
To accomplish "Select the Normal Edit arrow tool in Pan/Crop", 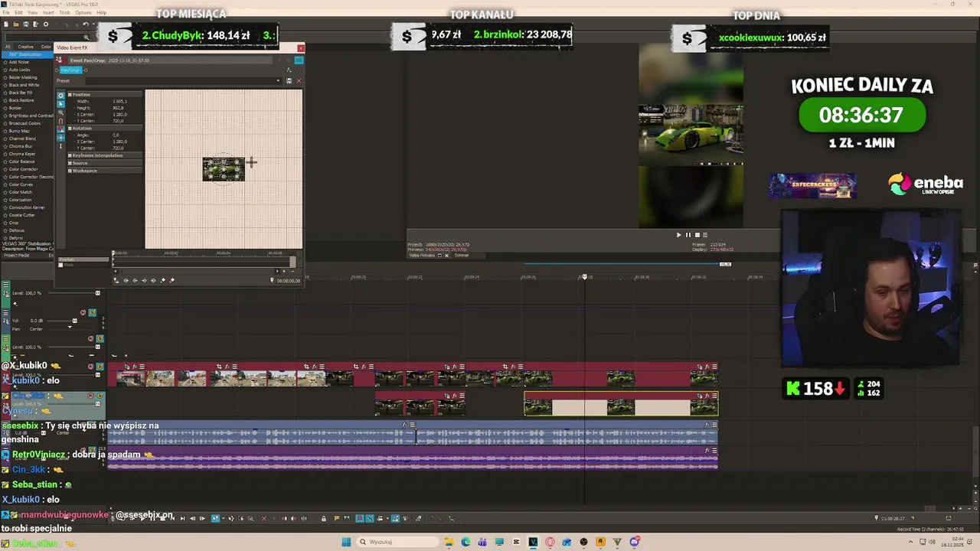I will tap(60, 104).
